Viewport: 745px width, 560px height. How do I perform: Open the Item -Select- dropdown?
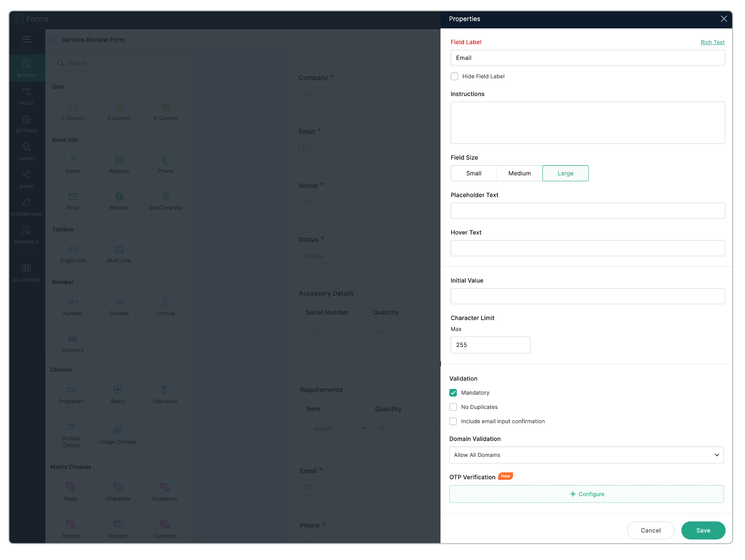pos(338,428)
